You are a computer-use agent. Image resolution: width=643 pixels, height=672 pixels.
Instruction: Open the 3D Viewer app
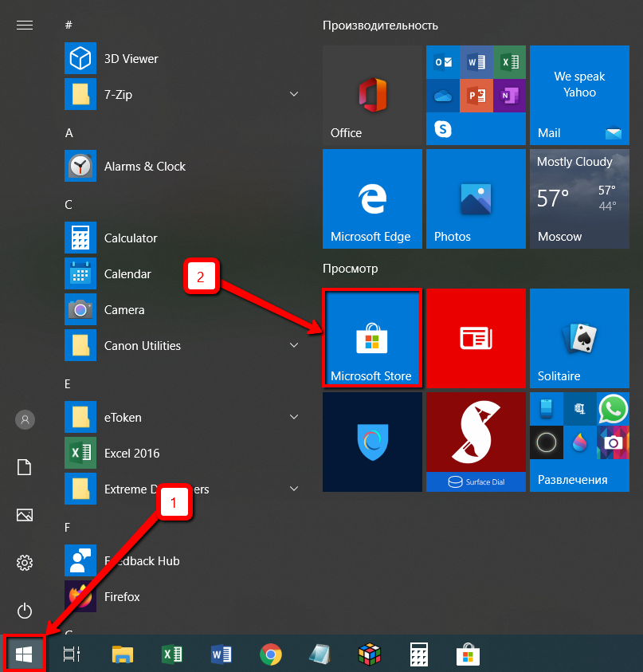click(182, 58)
